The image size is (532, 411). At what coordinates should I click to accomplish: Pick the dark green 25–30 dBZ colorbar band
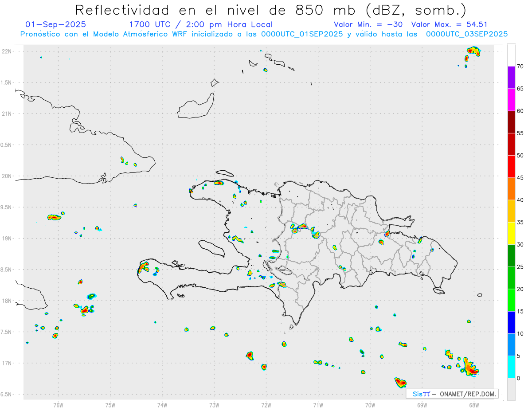[x=511, y=256]
